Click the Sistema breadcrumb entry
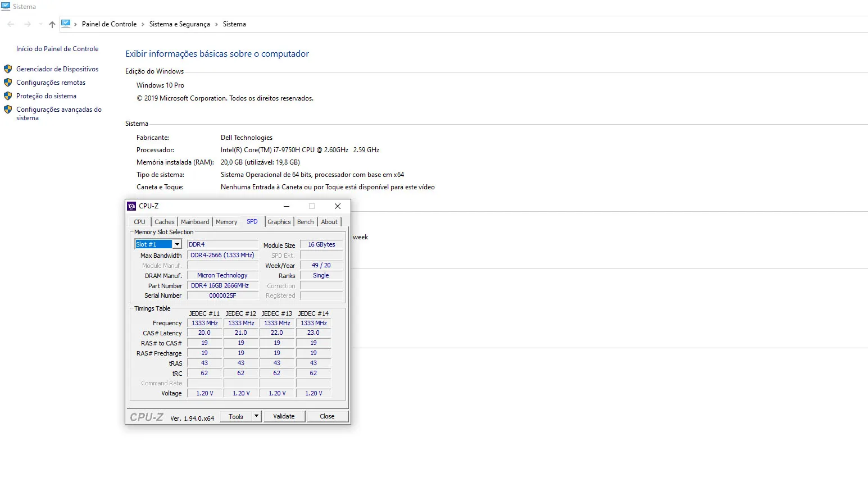 [234, 24]
